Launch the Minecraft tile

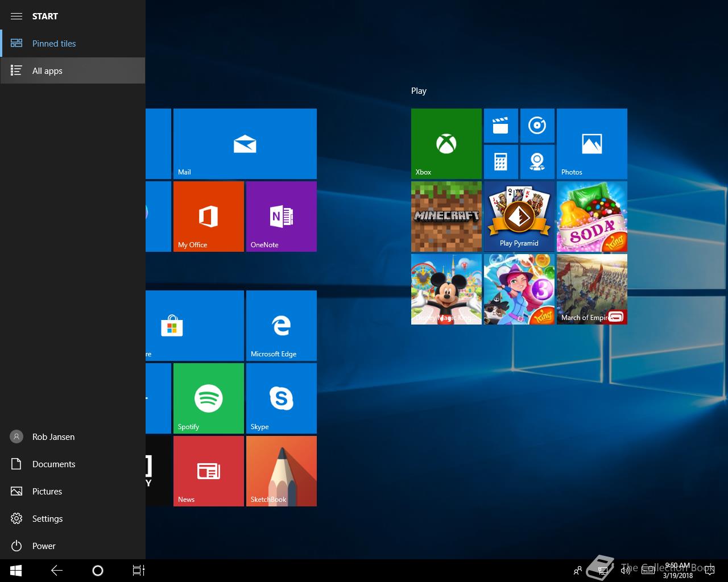click(446, 217)
